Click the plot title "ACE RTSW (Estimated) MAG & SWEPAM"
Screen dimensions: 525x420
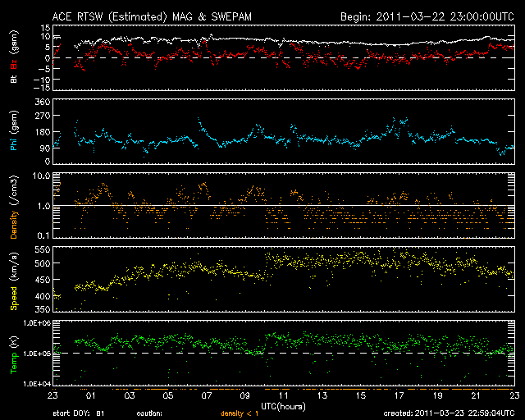152,16
